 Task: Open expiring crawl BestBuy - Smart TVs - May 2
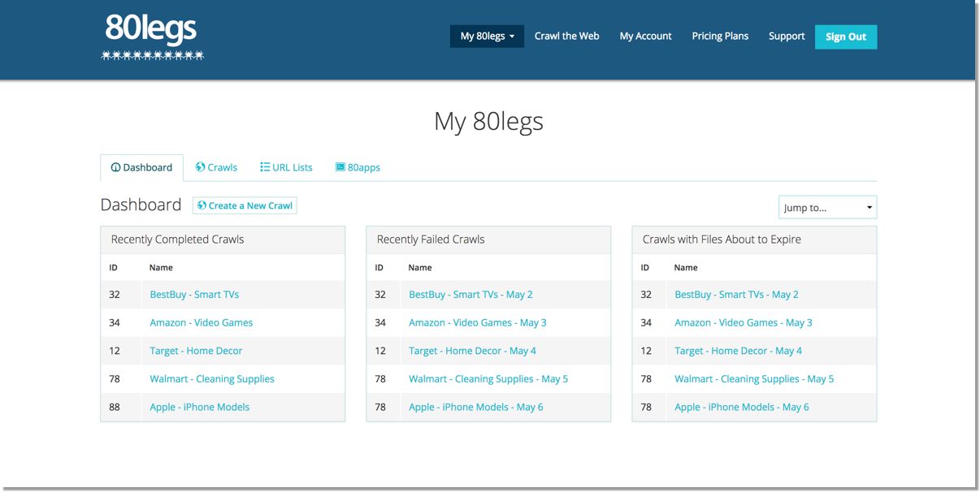(x=736, y=295)
